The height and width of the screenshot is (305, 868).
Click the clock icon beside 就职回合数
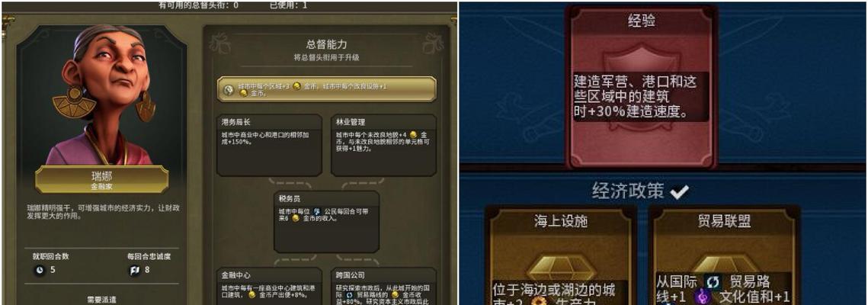coord(40,270)
